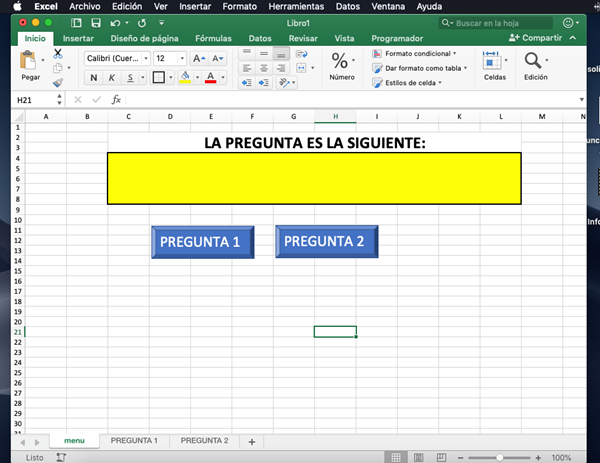The width and height of the screenshot is (600, 463).
Task: Open the Archivo menu in menu bar
Action: pyautogui.click(x=85, y=7)
